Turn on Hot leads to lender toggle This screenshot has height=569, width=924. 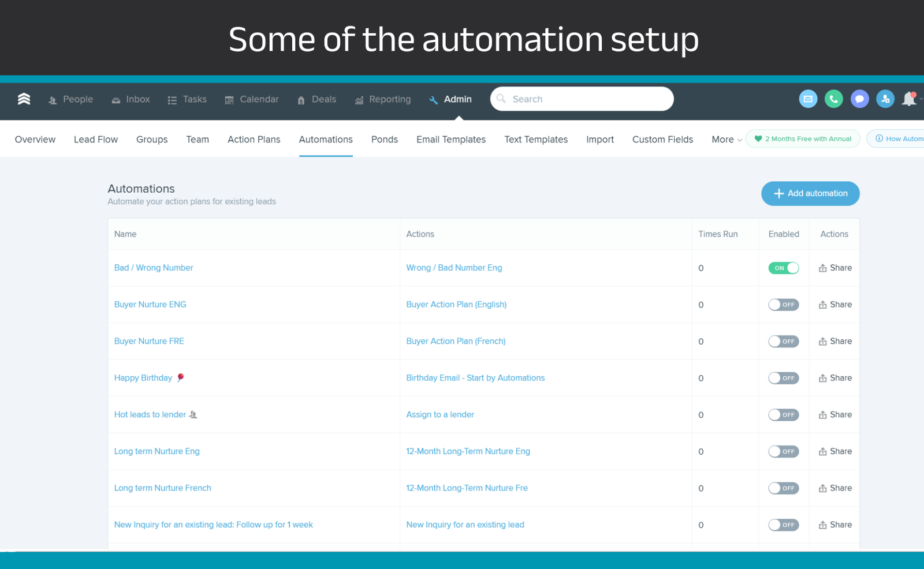[783, 415]
